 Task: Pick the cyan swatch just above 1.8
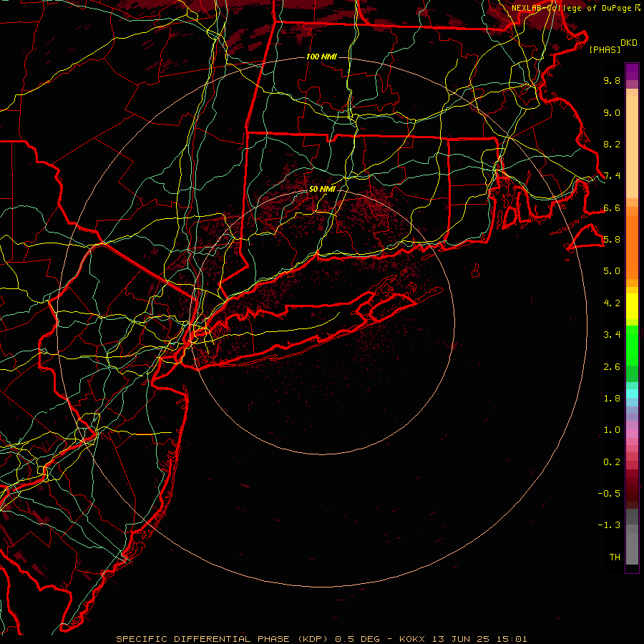[632, 394]
